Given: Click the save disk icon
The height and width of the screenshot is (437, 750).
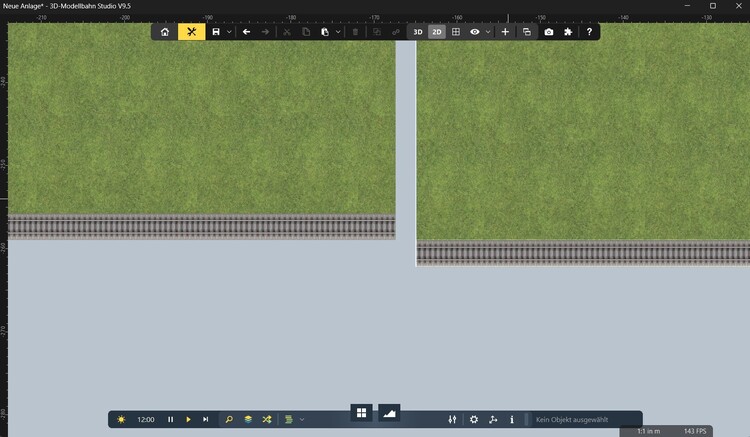Looking at the screenshot, I should [x=216, y=32].
